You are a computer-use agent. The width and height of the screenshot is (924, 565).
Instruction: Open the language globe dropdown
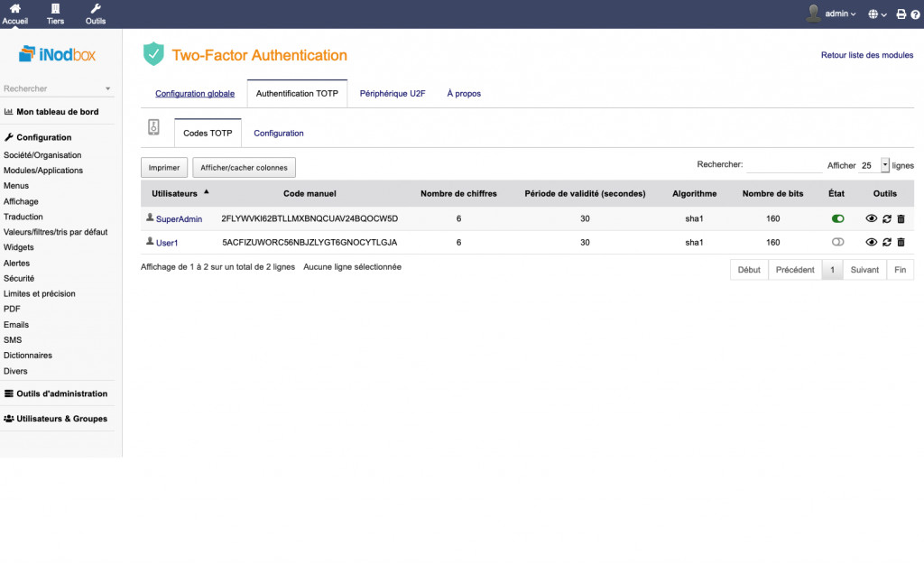point(877,14)
